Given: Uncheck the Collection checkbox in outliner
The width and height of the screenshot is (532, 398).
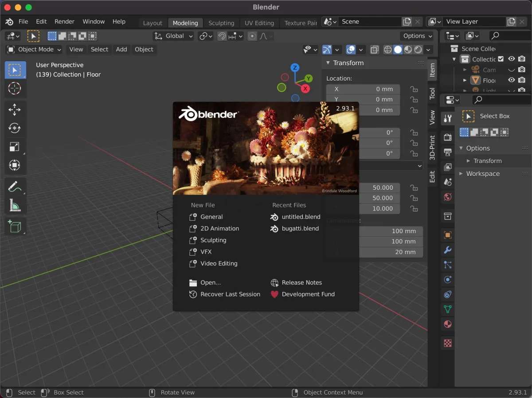Looking at the screenshot, I should pos(501,59).
